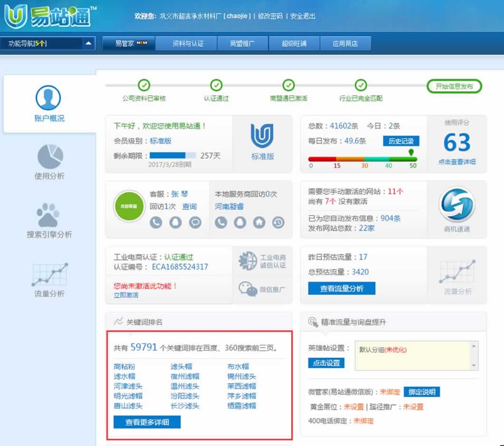Screen dimensions: 504x446
Task: Click the 查看更多详细 button
Action: point(147,422)
